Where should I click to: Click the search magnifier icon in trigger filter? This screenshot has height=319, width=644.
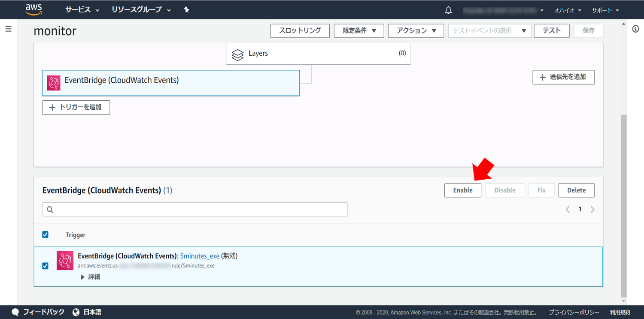(x=50, y=209)
